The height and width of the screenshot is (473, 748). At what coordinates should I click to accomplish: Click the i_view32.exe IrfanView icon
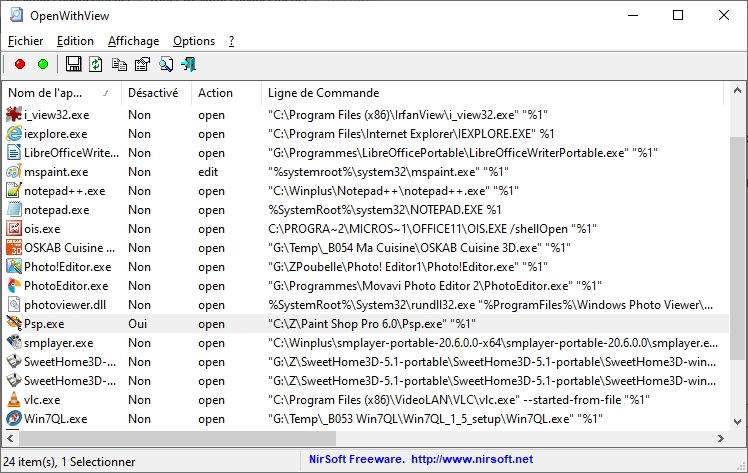coord(14,115)
